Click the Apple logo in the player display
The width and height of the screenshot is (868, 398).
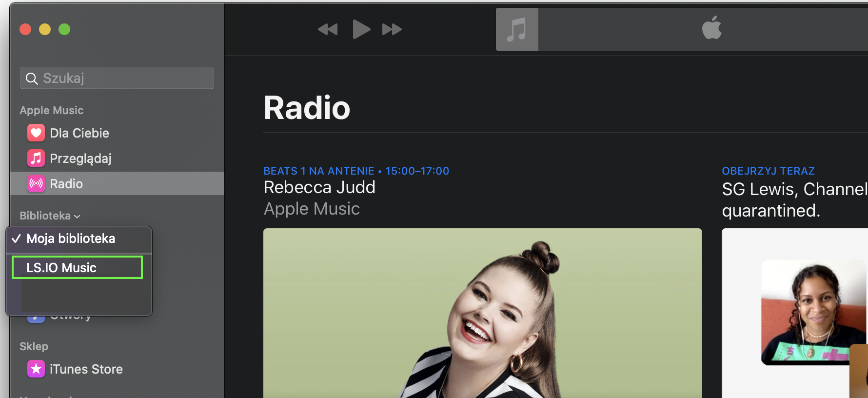(712, 27)
